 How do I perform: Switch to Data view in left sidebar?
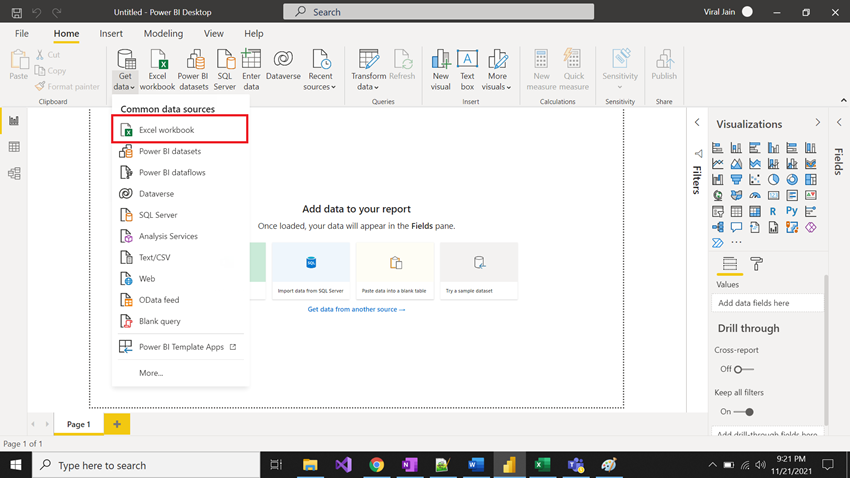click(x=14, y=147)
